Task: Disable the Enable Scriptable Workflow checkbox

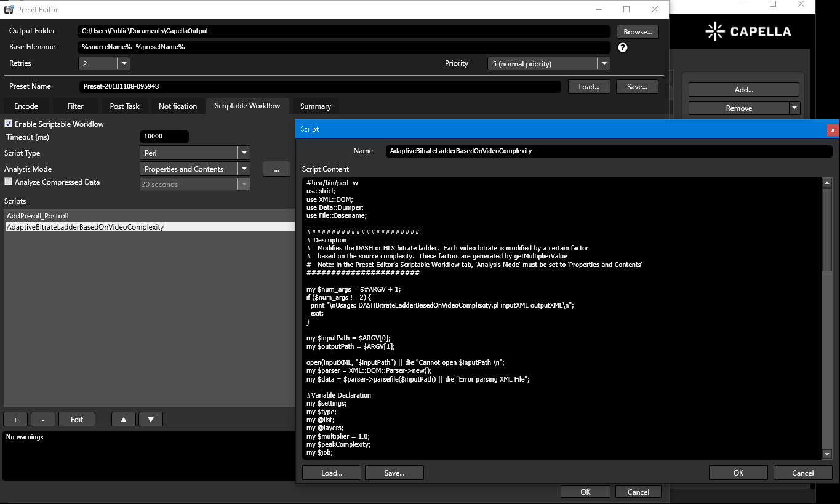Action: (9, 124)
